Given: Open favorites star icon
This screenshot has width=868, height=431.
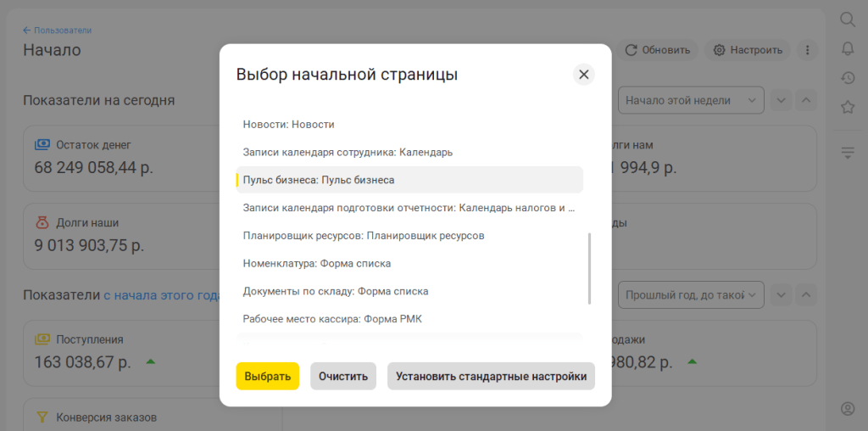Looking at the screenshot, I should pos(847,108).
